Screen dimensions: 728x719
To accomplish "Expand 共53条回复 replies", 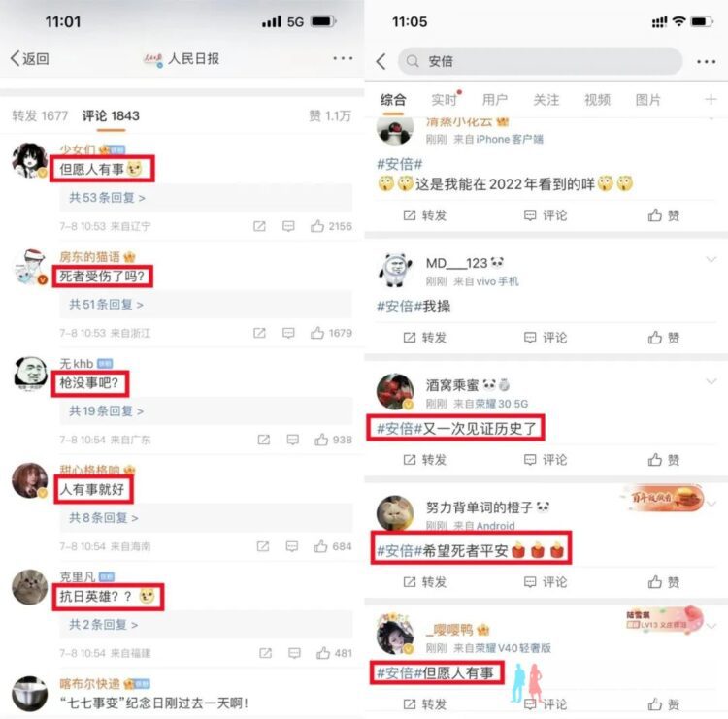I will 107,198.
